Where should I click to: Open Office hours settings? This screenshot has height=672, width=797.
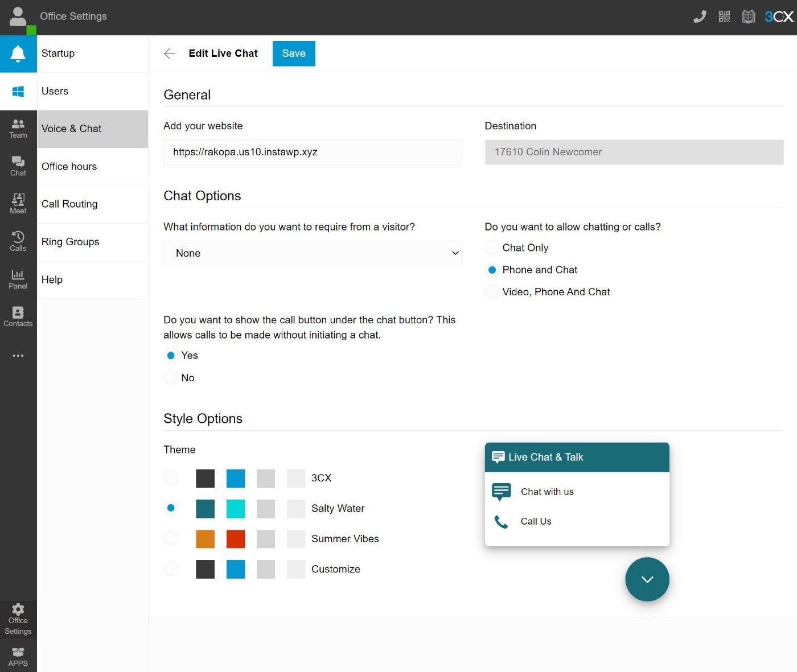(92, 166)
